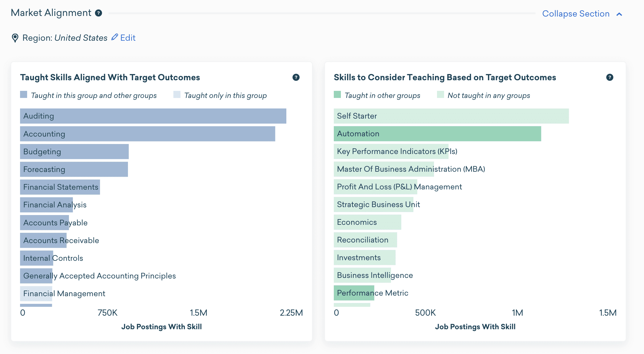Collapse the Market Alignment section
The height and width of the screenshot is (354, 644).
(x=576, y=14)
